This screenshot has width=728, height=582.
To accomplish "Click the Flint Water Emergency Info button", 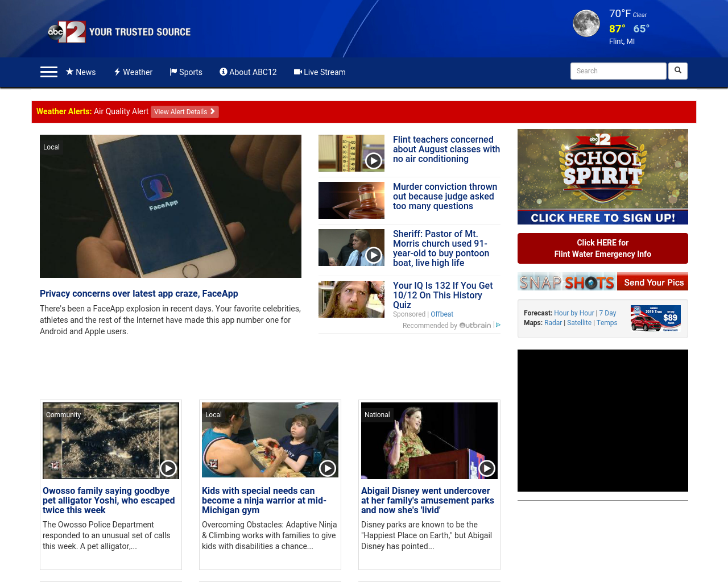I will click(x=602, y=248).
